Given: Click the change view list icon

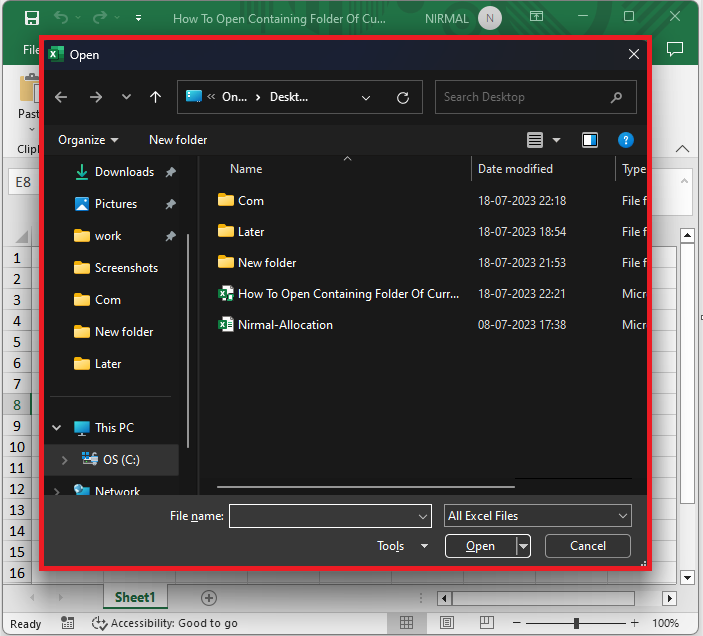Looking at the screenshot, I should (x=535, y=140).
